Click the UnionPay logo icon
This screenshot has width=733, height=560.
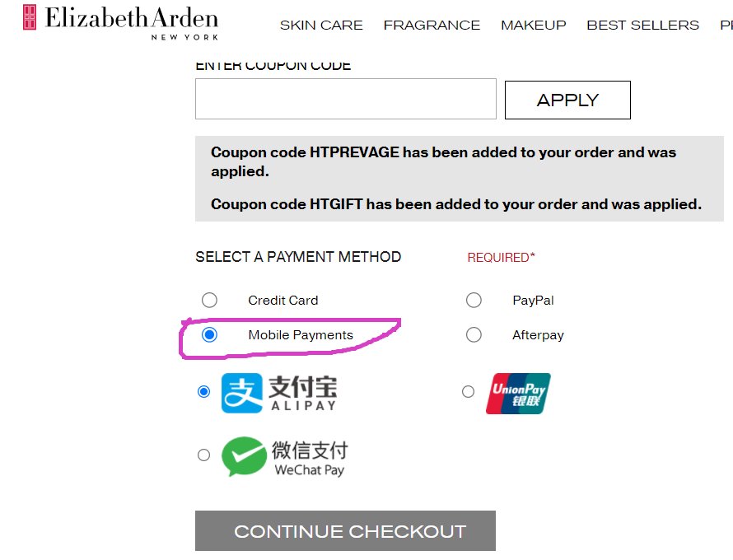click(518, 393)
